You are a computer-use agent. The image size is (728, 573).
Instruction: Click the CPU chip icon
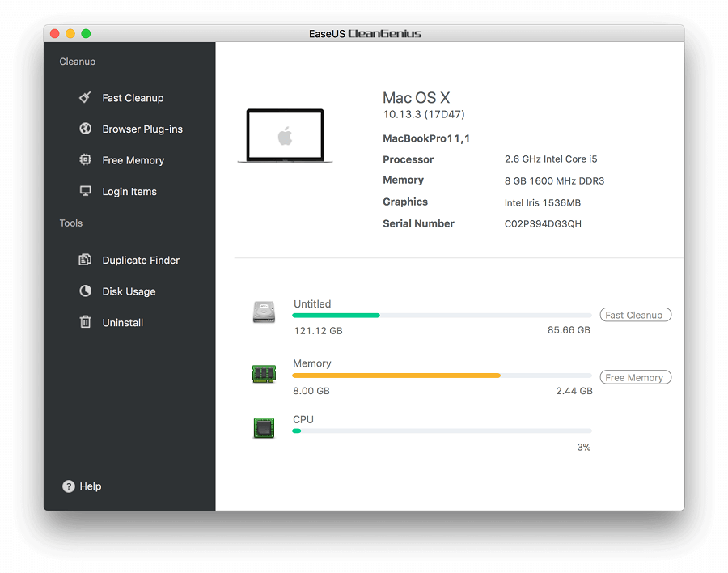264,427
